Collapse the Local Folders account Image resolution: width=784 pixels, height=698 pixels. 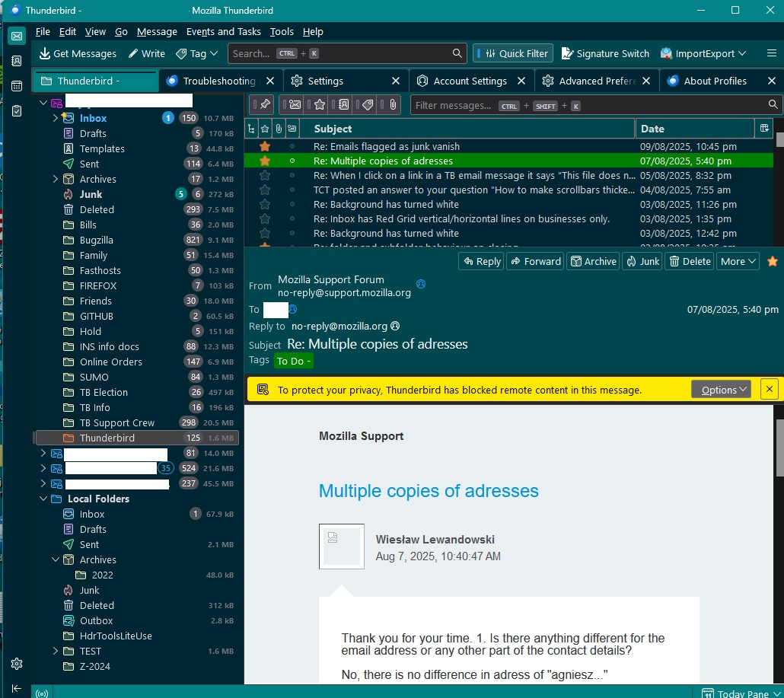pos(43,499)
